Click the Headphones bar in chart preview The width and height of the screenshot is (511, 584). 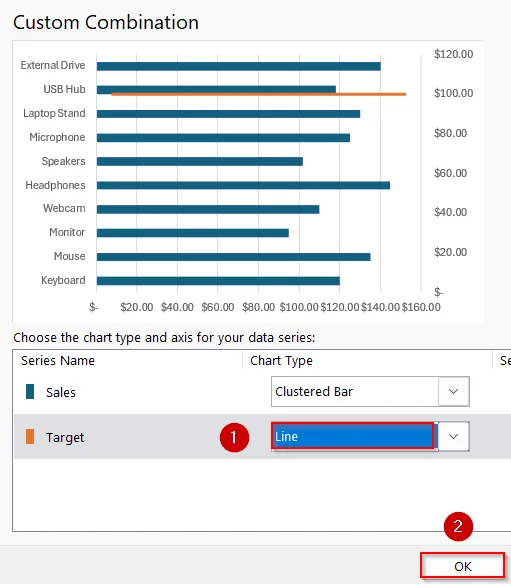[243, 185]
